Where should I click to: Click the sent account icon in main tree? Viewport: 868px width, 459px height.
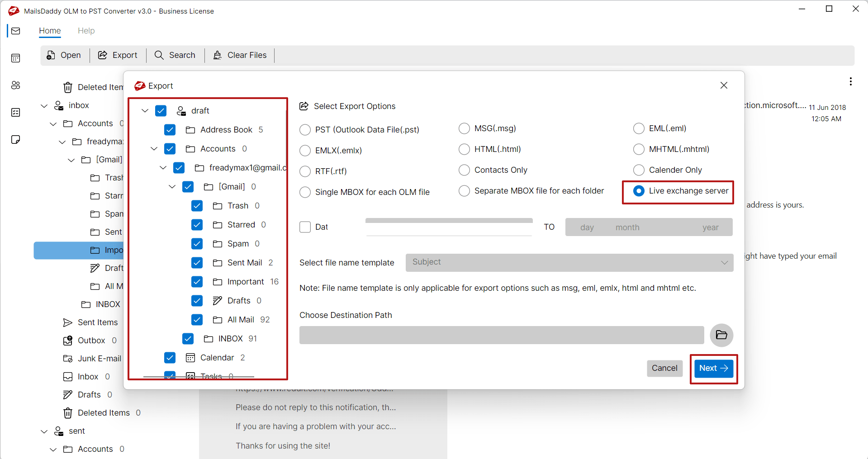coord(59,431)
